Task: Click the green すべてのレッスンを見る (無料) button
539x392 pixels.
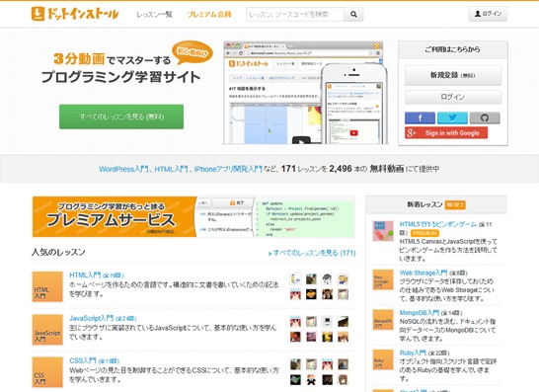Action: (121, 117)
